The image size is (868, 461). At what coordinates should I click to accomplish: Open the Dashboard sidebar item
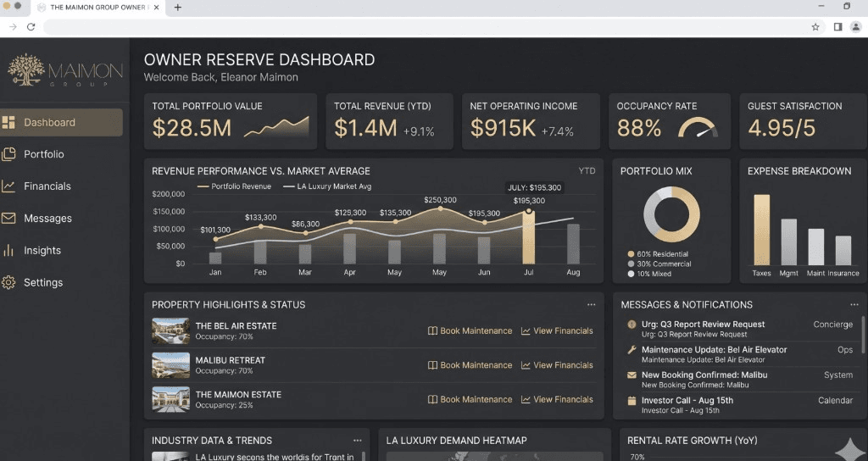[x=61, y=122]
